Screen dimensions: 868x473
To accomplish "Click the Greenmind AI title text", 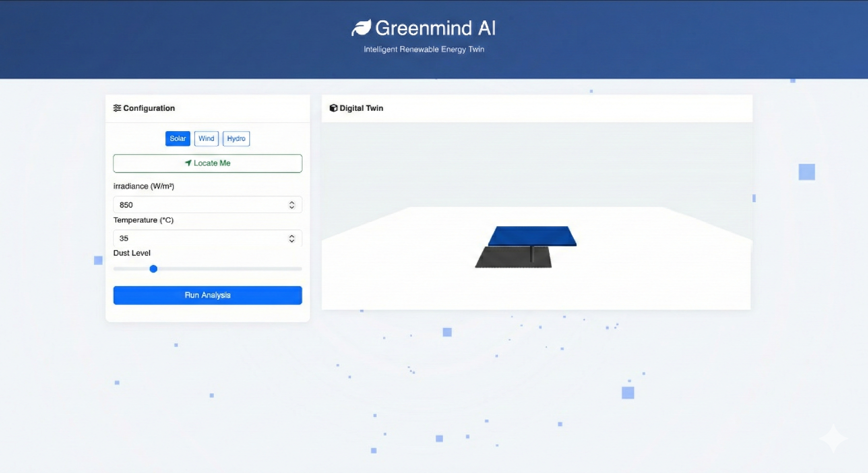I will (435, 28).
